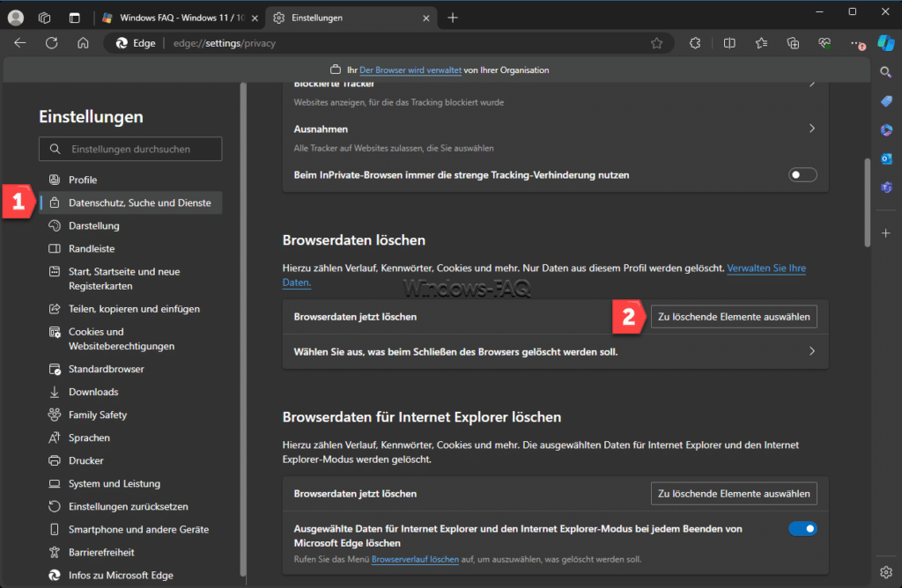Expand the clear-on-close options row
Screen dimensions: 902x588
[555, 351]
